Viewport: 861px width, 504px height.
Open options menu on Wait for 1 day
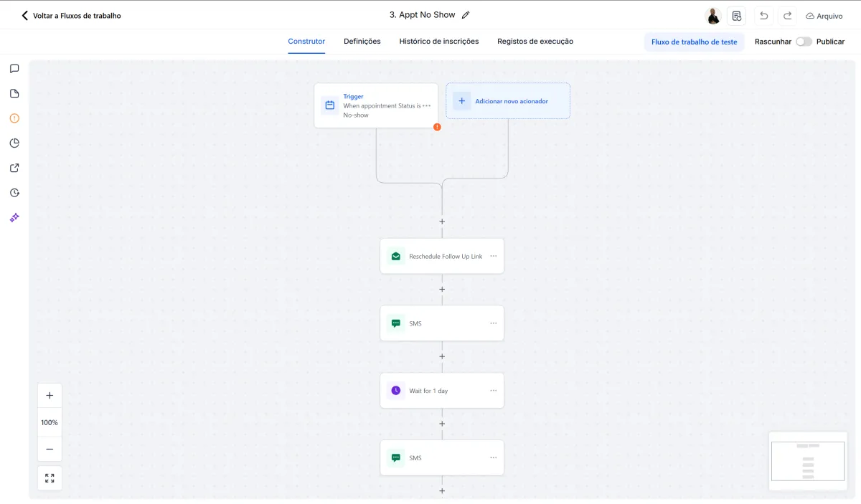tap(493, 391)
